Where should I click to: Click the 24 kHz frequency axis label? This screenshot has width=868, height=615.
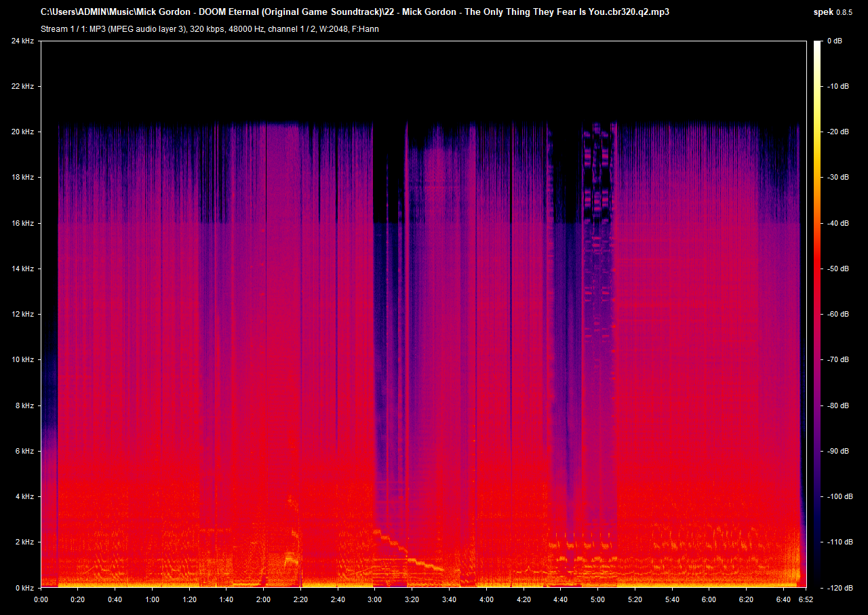tap(22, 41)
